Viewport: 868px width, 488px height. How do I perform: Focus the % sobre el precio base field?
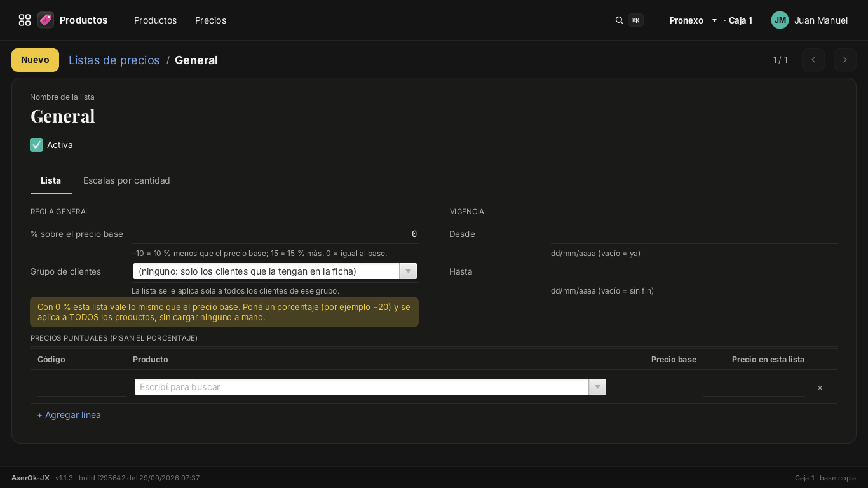coord(275,234)
